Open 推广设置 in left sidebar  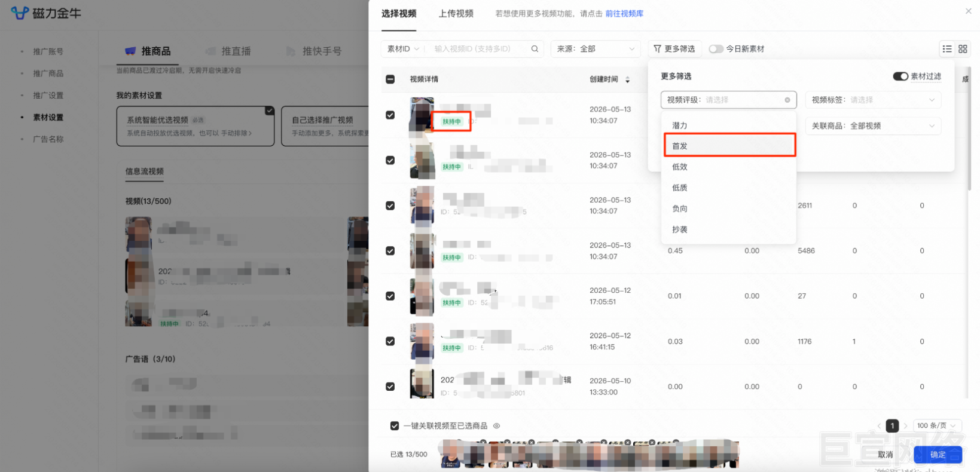(x=48, y=96)
